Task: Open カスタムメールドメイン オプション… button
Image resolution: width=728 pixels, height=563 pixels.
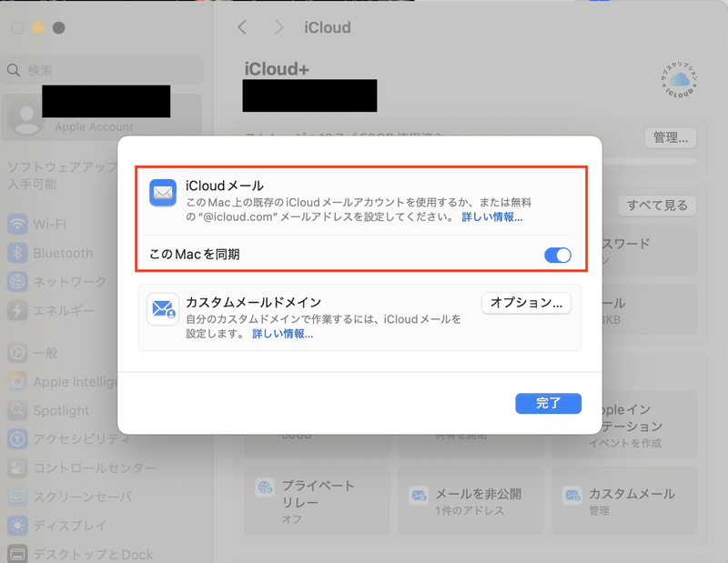Action: pyautogui.click(x=526, y=303)
